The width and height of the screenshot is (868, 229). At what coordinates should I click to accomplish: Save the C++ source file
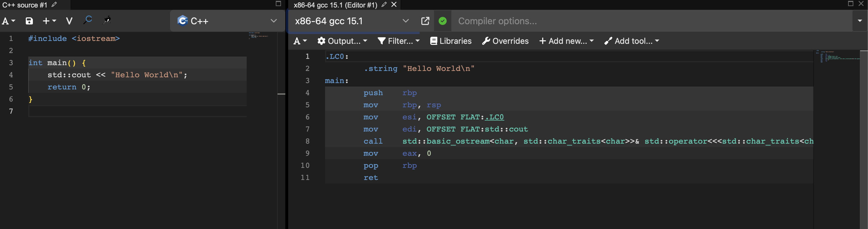click(29, 21)
